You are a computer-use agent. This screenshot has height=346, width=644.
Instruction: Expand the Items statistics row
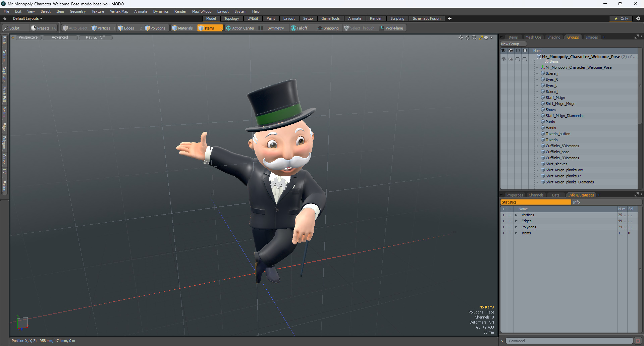point(516,233)
